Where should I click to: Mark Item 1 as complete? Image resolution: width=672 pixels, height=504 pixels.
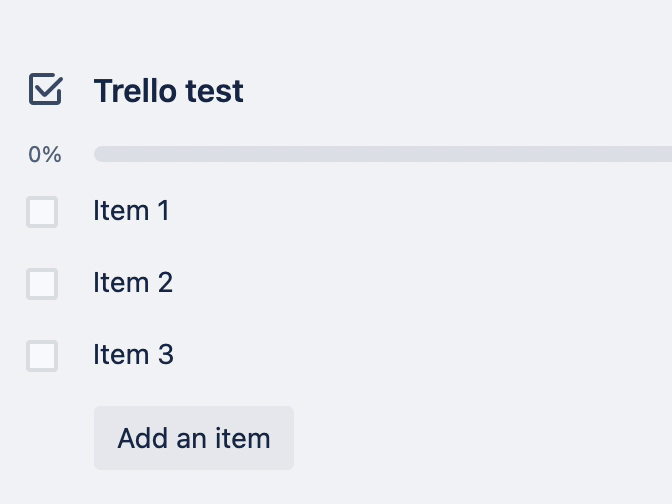pyautogui.click(x=42, y=212)
